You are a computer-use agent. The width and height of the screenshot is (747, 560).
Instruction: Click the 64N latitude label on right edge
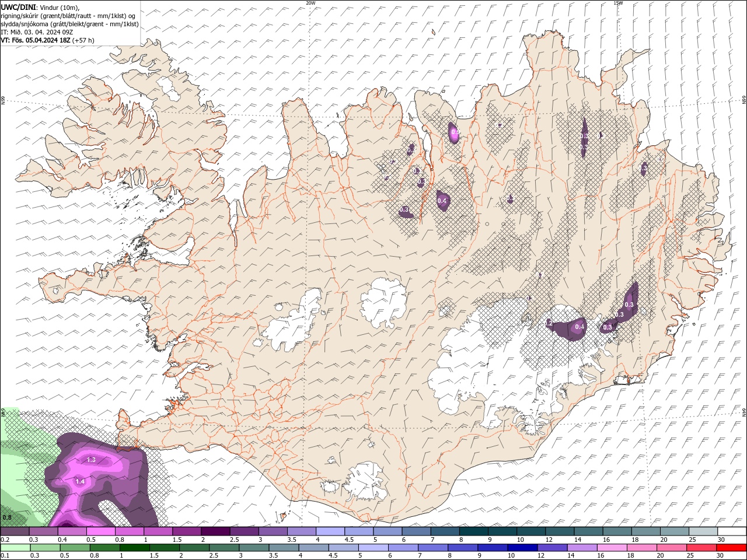744,411
